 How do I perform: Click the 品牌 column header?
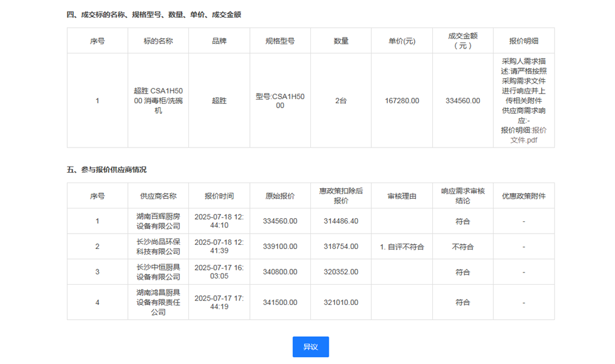pos(219,41)
